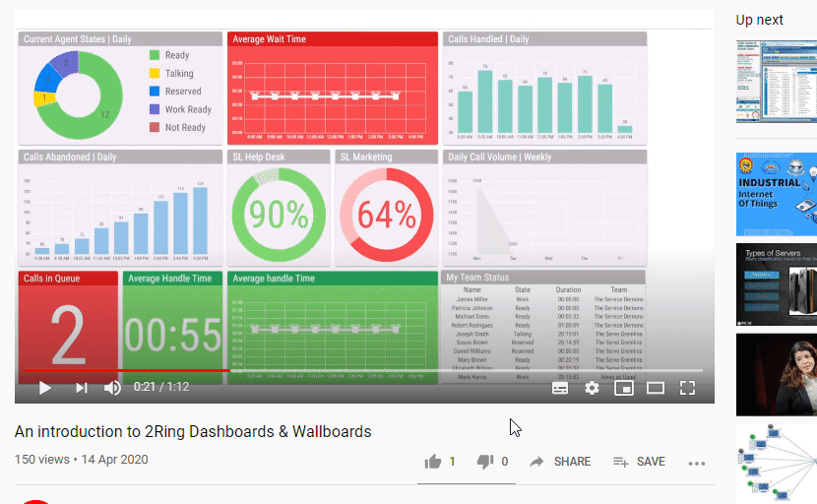817x504 pixels.
Task: Skip to next video with Next button
Action: pos(82,388)
